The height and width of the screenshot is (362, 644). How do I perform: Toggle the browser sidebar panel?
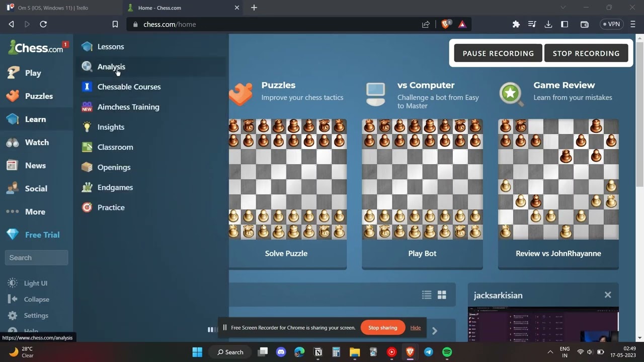pyautogui.click(x=565, y=24)
